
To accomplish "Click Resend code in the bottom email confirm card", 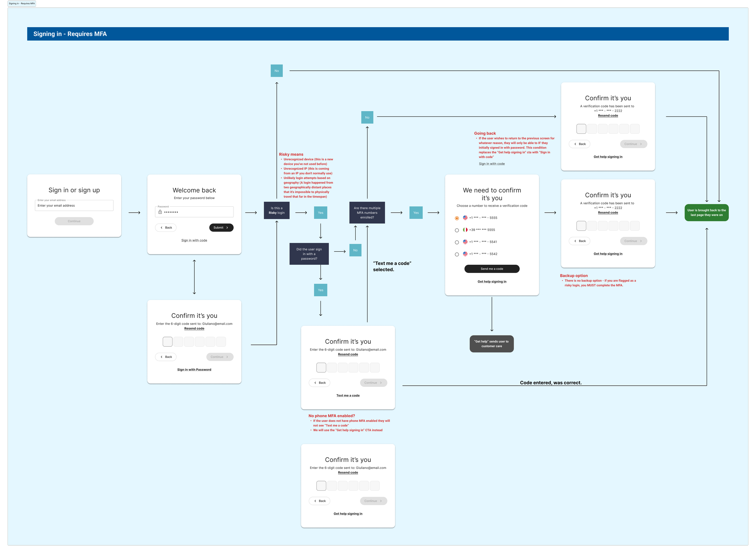I will (x=348, y=472).
